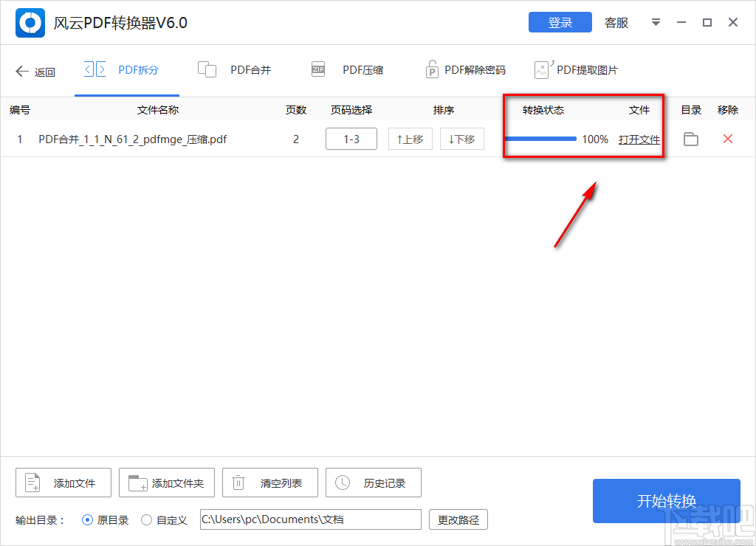Image resolution: width=756 pixels, height=546 pixels.
Task: Click the 开始转换 button
Action: (x=666, y=501)
